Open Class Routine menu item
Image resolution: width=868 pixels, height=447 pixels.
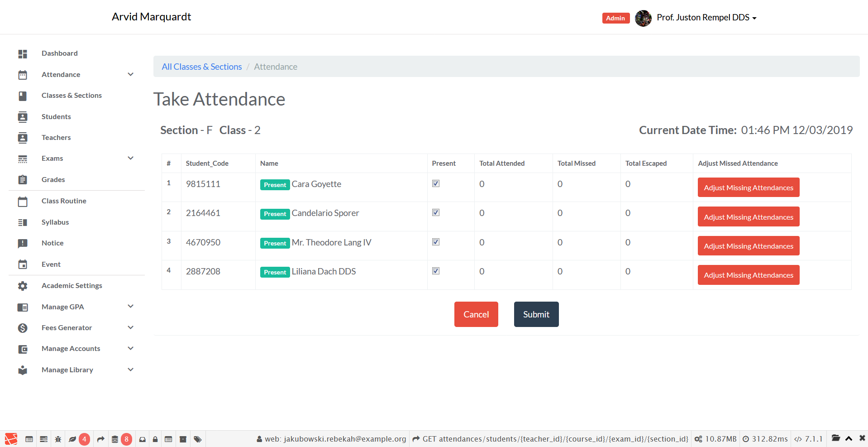coord(64,201)
